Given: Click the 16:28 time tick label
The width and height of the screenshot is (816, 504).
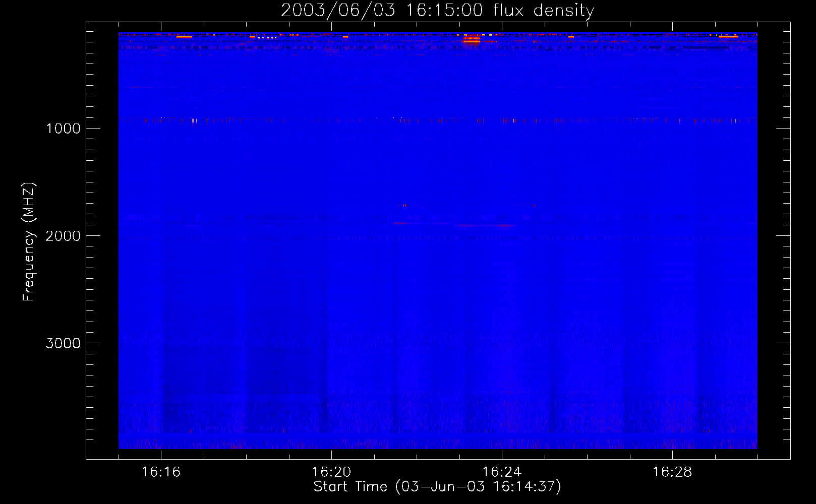Looking at the screenshot, I should 672,472.
